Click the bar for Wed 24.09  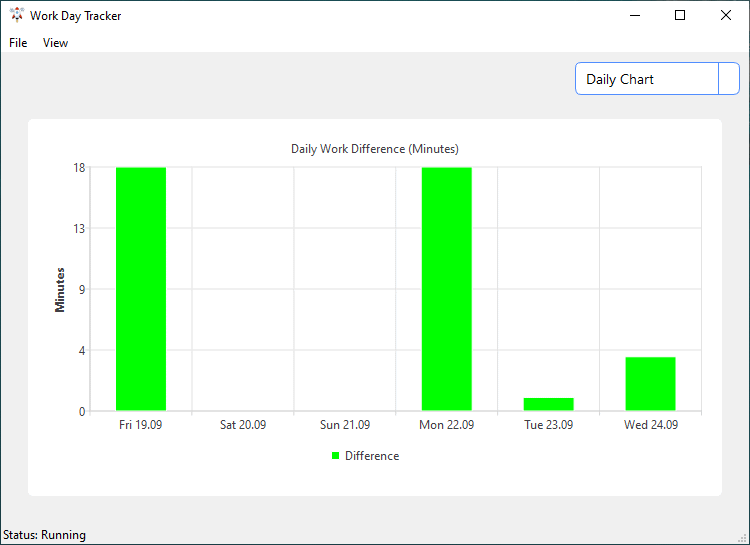click(650, 384)
